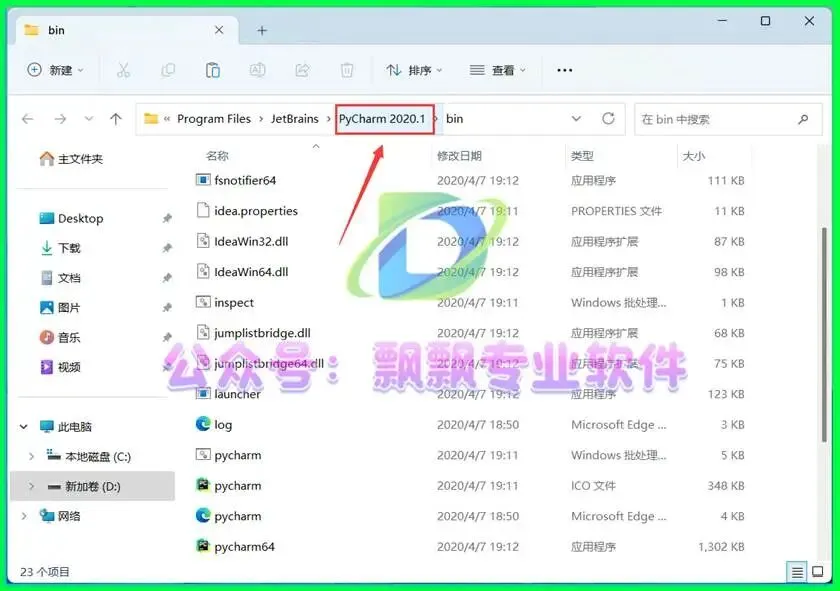The image size is (840, 591).
Task: Click the Delete trash icon
Action: coord(347,70)
